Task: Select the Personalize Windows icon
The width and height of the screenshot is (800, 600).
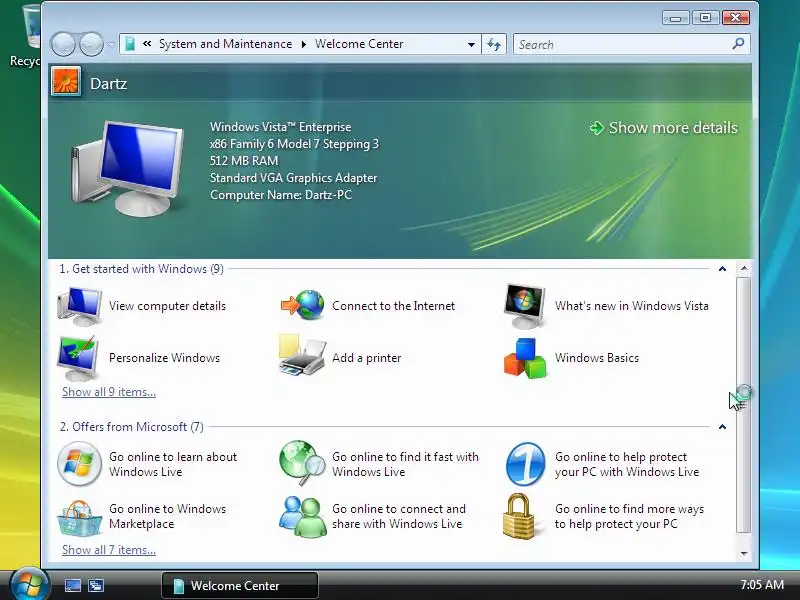Action: pyautogui.click(x=78, y=358)
